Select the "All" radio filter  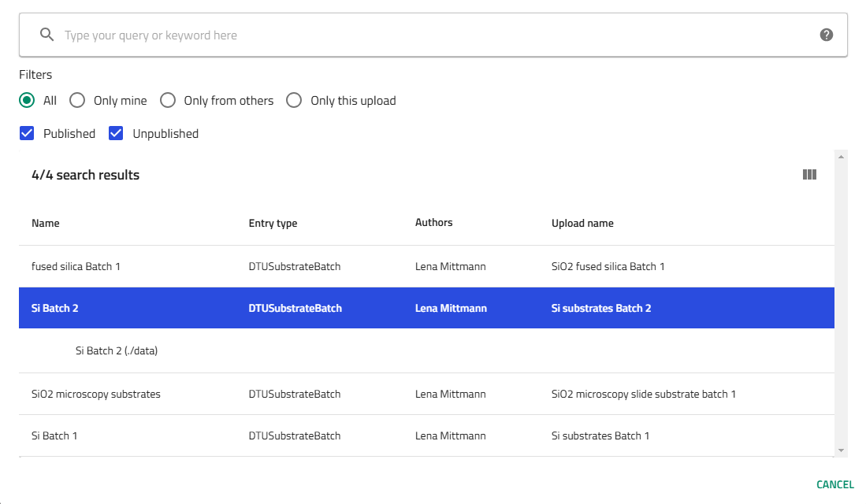pyautogui.click(x=28, y=101)
